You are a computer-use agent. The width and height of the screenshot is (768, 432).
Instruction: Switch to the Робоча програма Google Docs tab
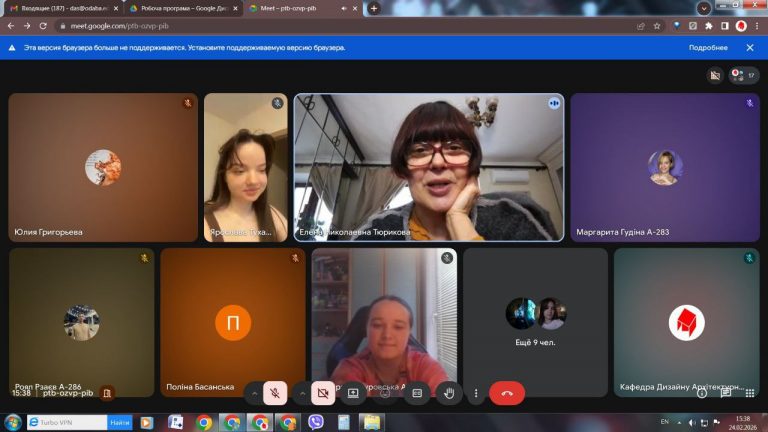180,8
